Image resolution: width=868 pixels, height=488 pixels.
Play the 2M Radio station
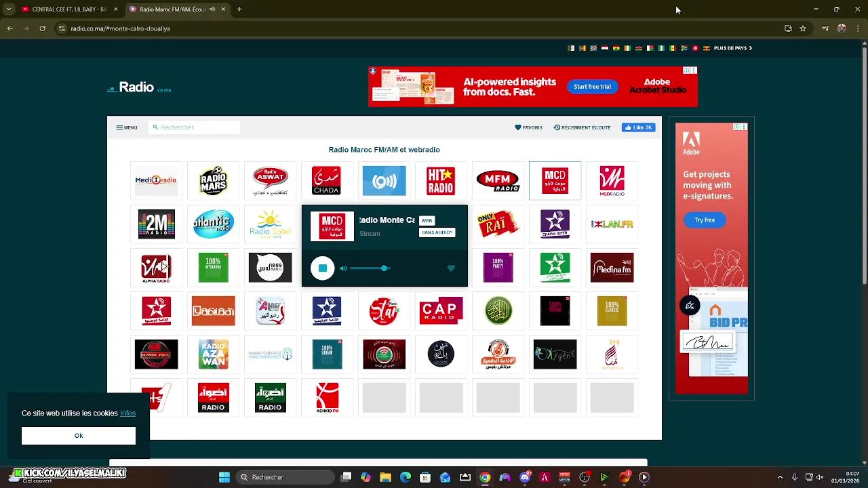[x=157, y=224]
